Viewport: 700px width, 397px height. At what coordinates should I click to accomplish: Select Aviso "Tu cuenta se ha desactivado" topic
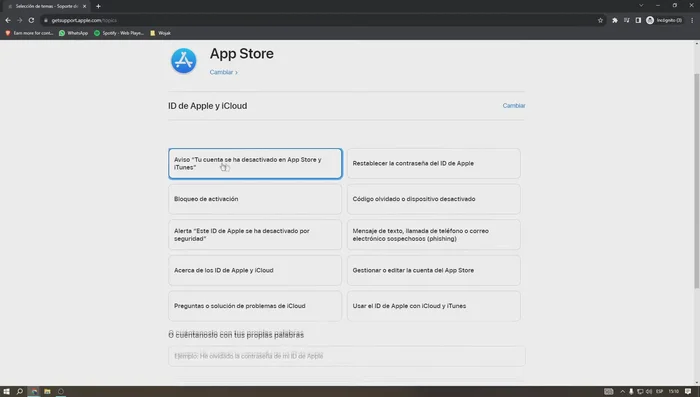click(255, 163)
